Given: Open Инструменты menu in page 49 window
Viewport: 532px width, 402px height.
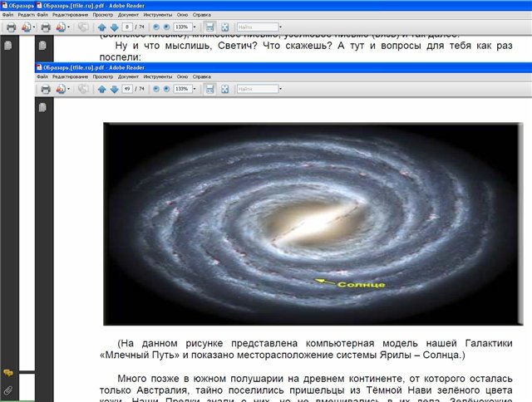Looking at the screenshot, I should (x=158, y=76).
